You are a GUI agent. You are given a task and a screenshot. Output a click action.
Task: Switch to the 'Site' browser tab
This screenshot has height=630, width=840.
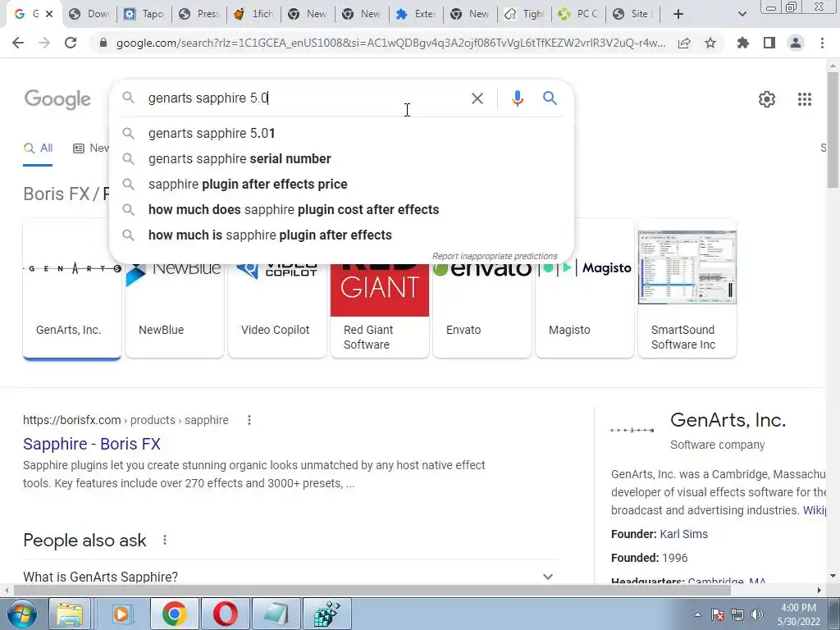(x=632, y=14)
